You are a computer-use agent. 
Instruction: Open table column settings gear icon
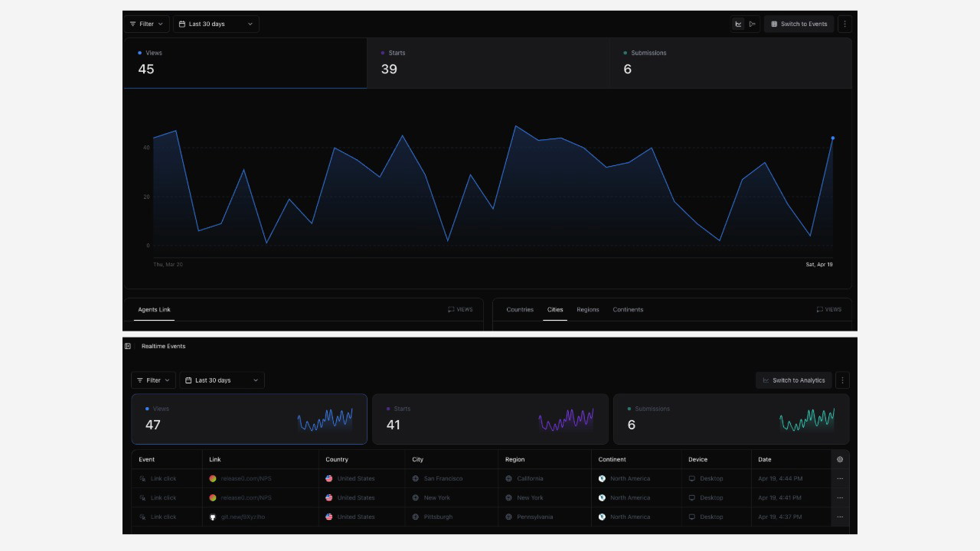click(x=840, y=459)
